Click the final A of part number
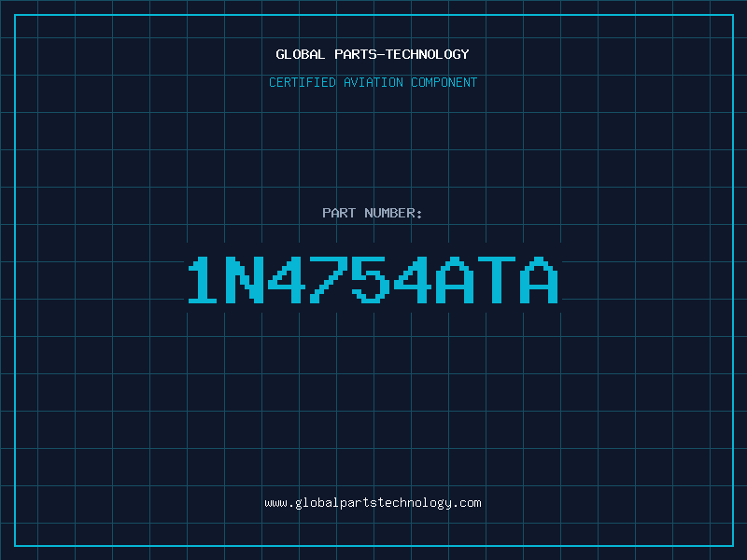The image size is (747, 560). [539, 280]
